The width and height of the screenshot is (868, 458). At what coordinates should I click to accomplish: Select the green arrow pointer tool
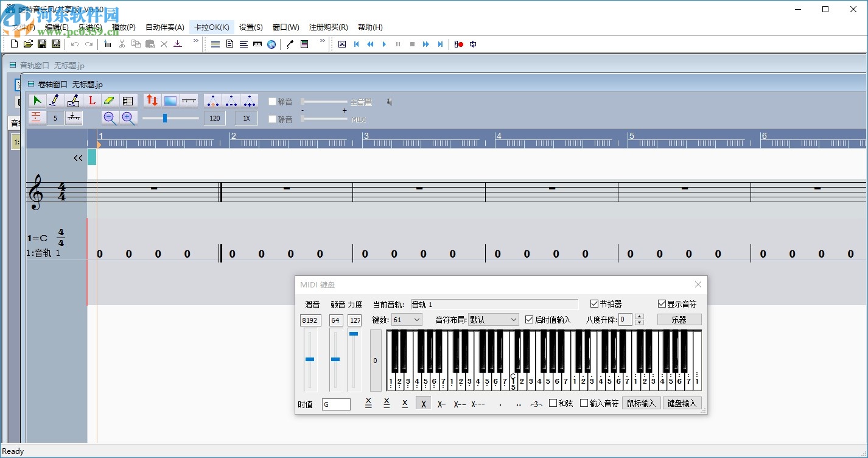point(37,101)
